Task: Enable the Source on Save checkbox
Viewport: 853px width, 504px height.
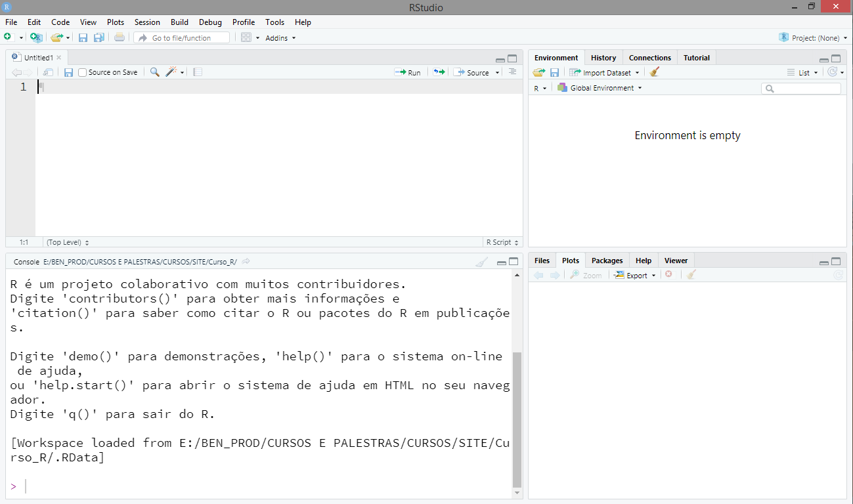Action: [x=83, y=72]
